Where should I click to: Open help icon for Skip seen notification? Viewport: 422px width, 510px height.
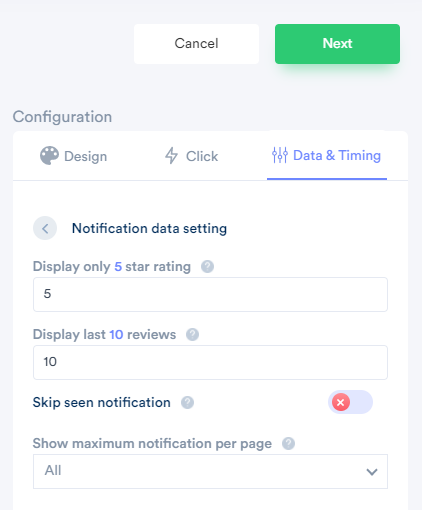[x=187, y=402]
